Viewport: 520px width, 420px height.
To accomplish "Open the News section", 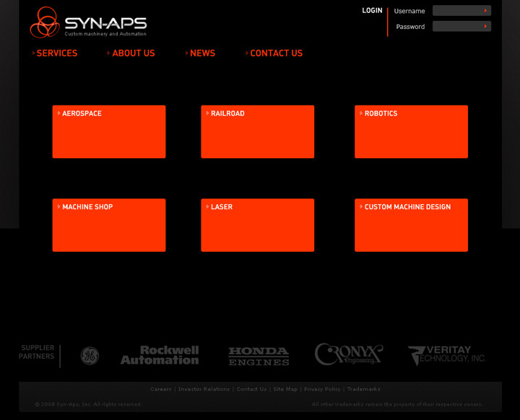I will [x=202, y=53].
